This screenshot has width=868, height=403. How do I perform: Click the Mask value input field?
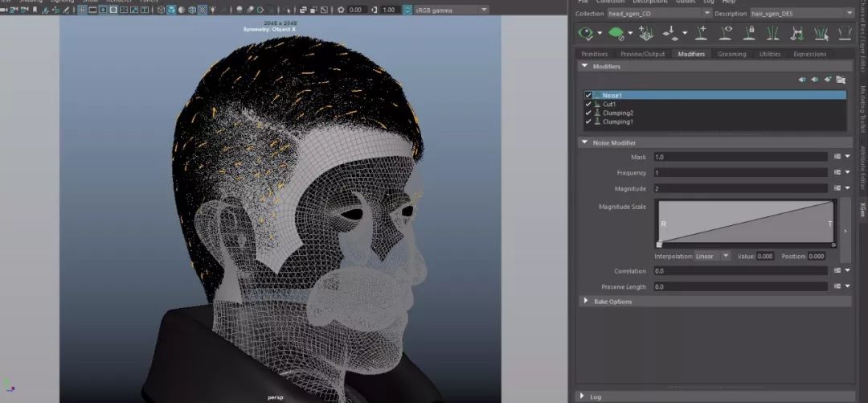(x=741, y=158)
